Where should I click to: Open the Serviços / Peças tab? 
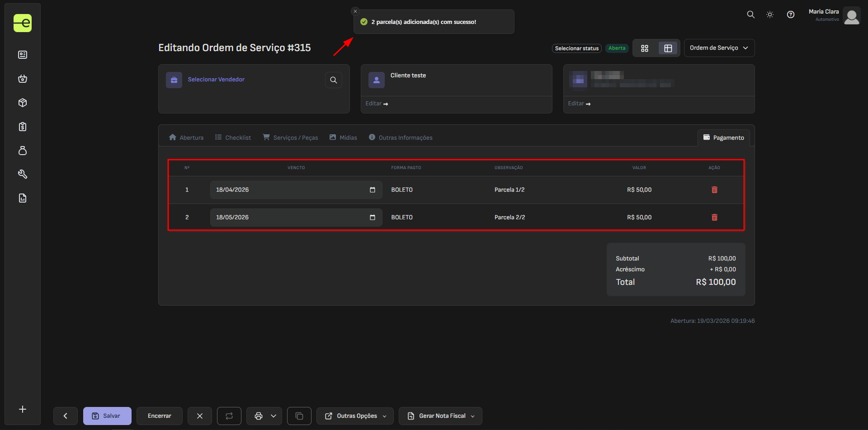(291, 137)
